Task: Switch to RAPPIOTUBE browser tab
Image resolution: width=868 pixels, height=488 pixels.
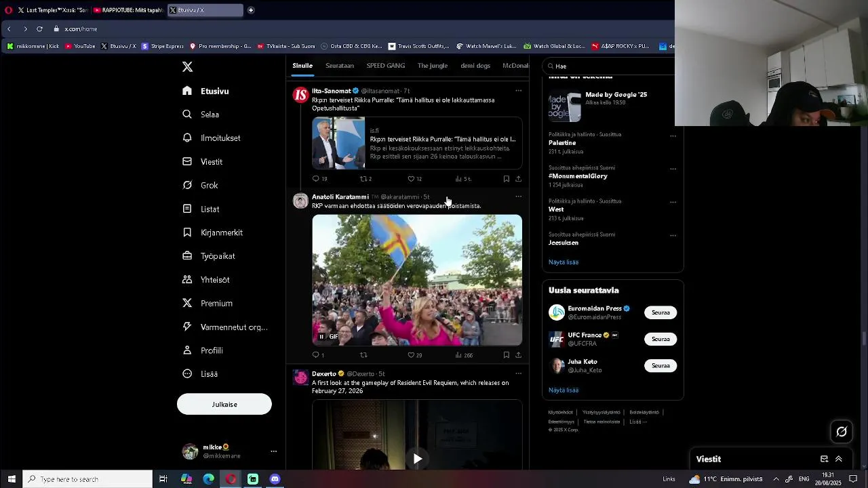Action: 129,10
